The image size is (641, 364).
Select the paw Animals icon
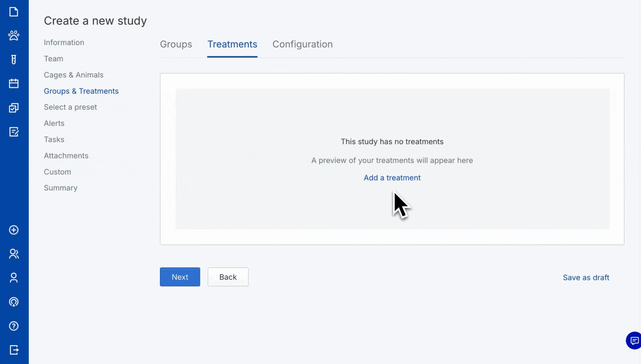click(13, 35)
